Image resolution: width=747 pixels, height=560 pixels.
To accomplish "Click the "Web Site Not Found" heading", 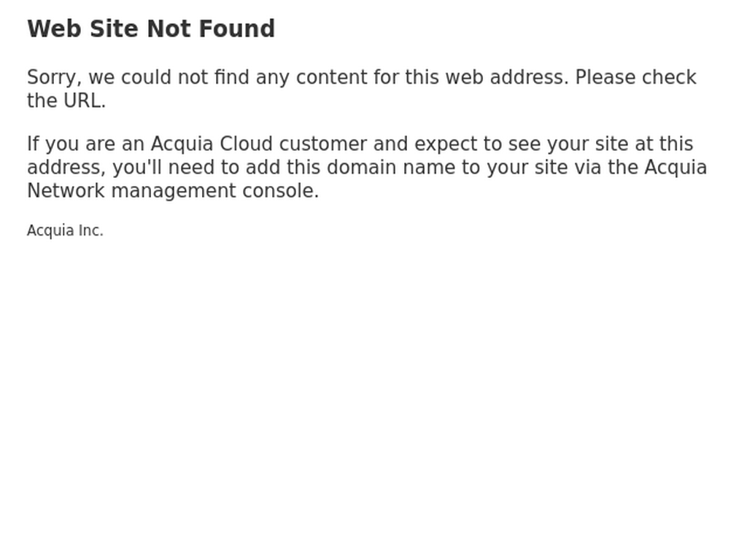I will [151, 29].
